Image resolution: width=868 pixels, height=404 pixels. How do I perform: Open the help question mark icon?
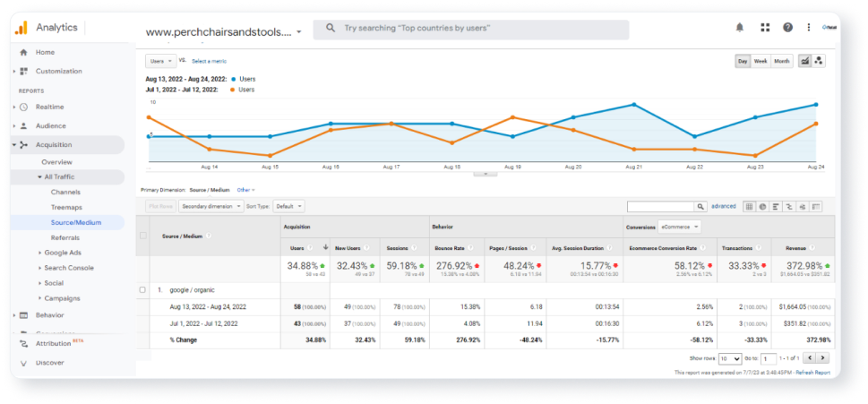coord(787,28)
